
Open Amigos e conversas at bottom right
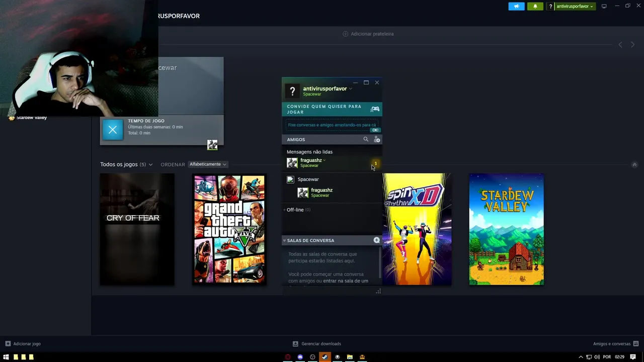click(616, 344)
